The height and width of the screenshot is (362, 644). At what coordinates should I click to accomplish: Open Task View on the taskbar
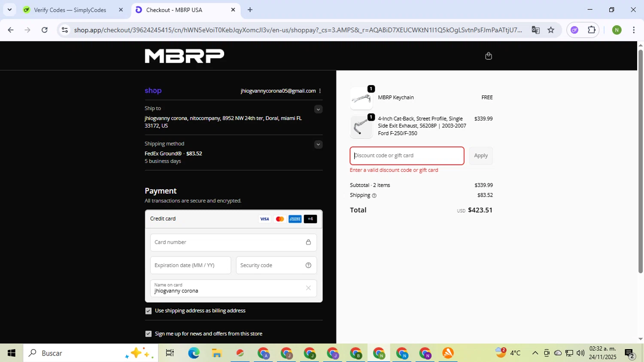pos(170,353)
